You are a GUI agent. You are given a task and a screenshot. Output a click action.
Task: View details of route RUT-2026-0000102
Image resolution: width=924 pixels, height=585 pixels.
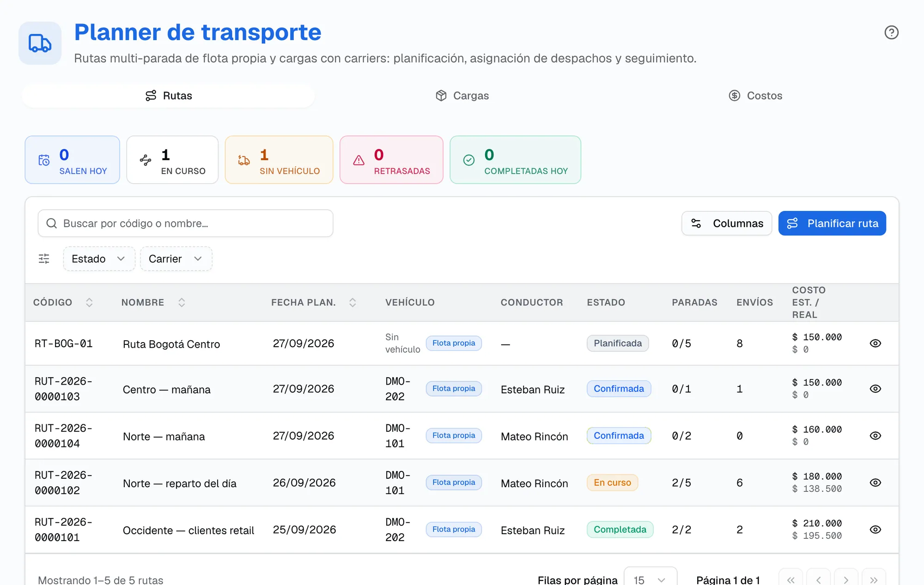[x=875, y=482]
